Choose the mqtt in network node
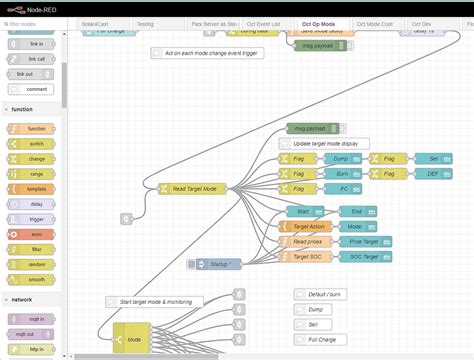This screenshot has width=474, height=360. [31, 319]
